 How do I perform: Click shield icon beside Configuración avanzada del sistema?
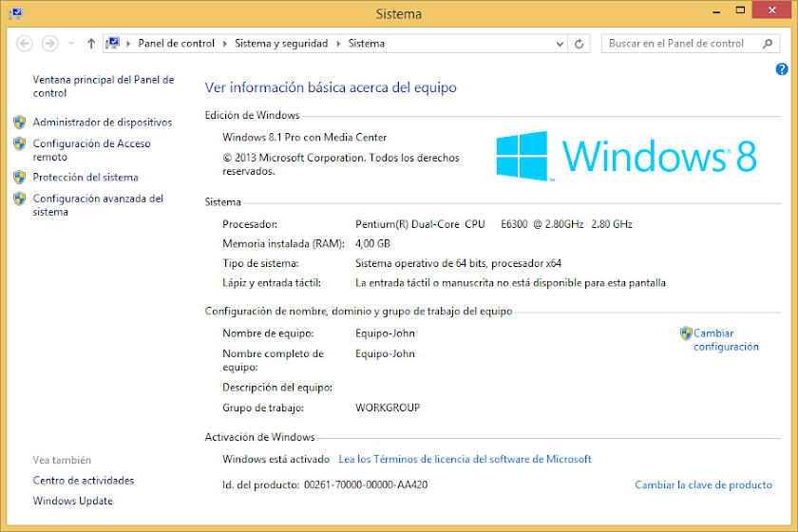tap(20, 199)
